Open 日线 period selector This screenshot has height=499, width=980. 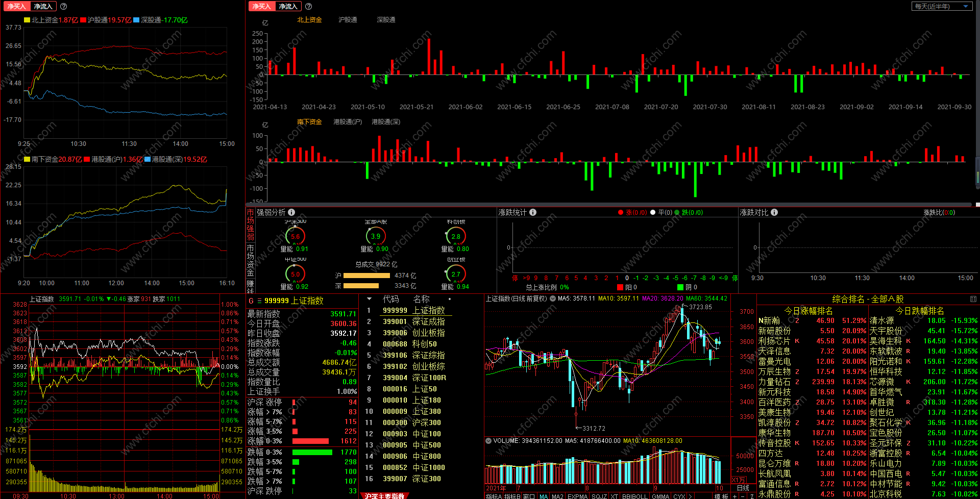point(743,488)
